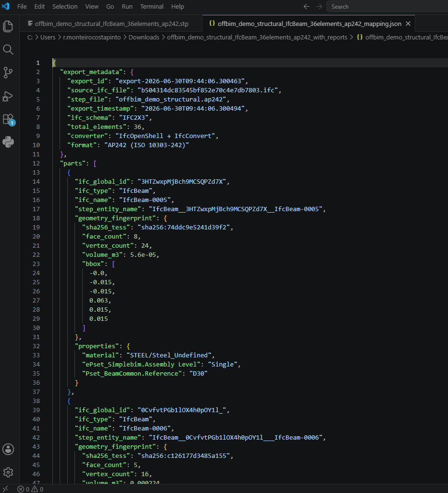The width and height of the screenshot is (448, 493).
Task: Click the Users breadcrumb segment
Action: pos(48,38)
